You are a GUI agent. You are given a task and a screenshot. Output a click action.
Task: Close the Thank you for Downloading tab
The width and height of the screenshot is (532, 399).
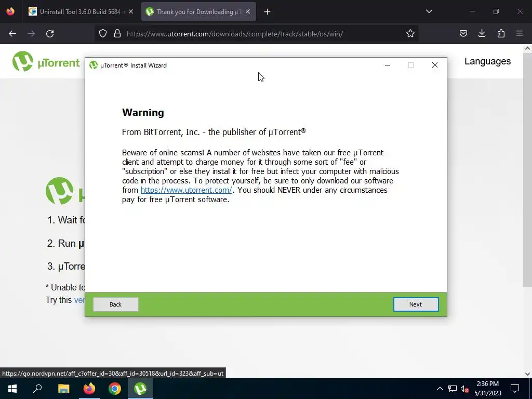248,12
